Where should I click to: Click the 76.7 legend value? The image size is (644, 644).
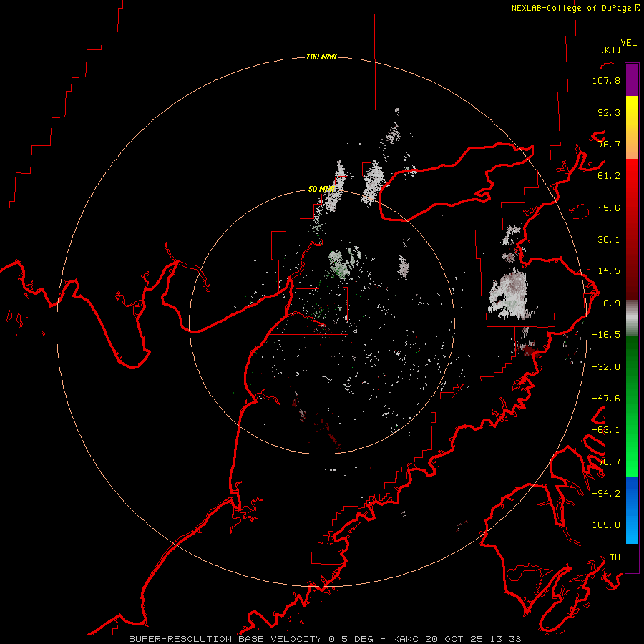click(609, 144)
